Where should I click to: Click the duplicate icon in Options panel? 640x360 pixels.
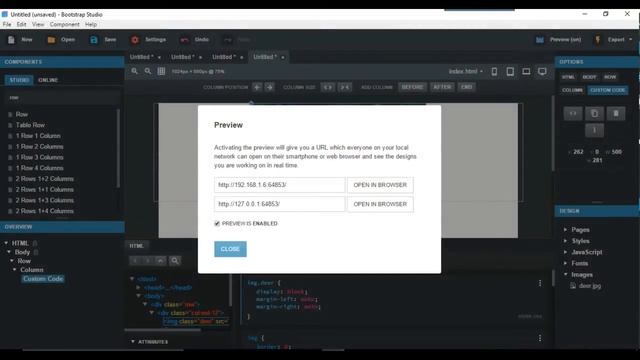click(594, 113)
